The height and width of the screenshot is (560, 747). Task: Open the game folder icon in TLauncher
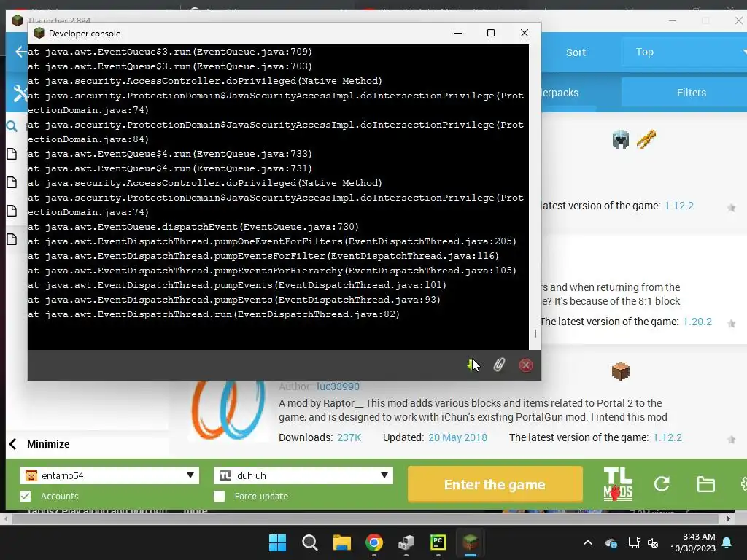(x=705, y=484)
